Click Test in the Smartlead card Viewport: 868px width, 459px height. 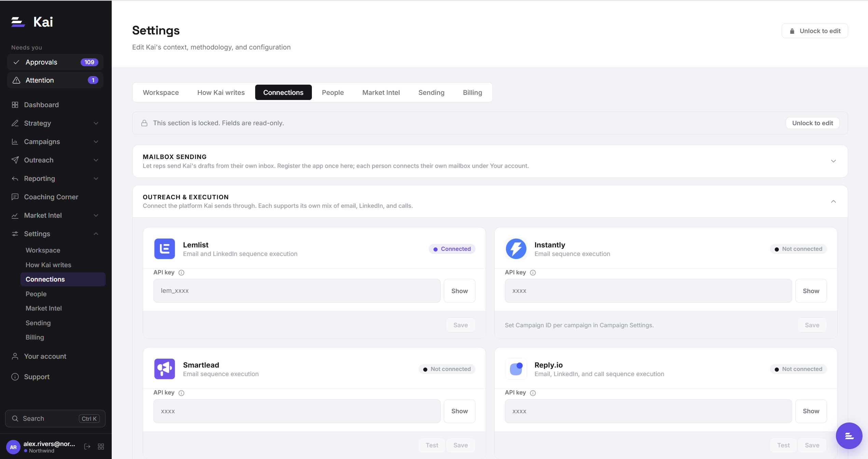point(432,445)
